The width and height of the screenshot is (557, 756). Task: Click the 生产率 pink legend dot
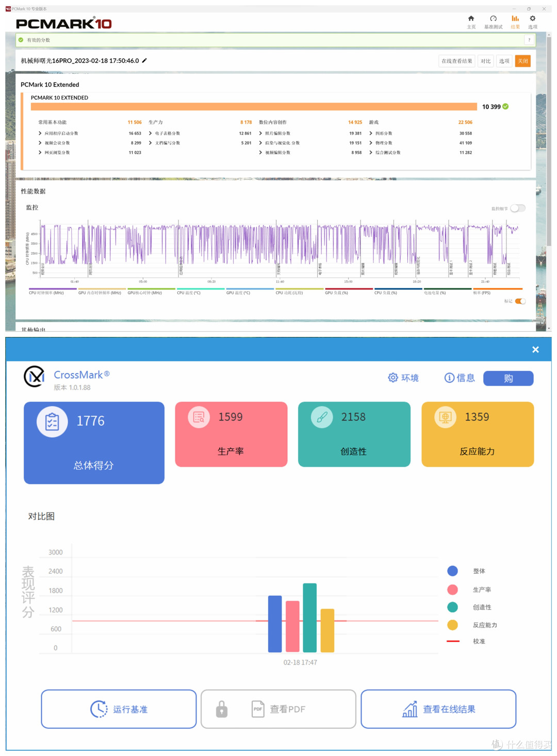tap(453, 589)
